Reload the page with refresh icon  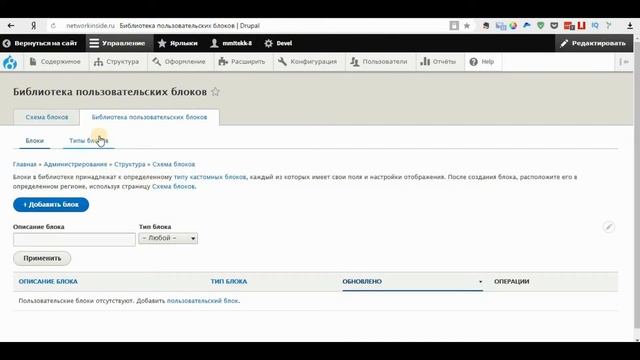coord(53,26)
